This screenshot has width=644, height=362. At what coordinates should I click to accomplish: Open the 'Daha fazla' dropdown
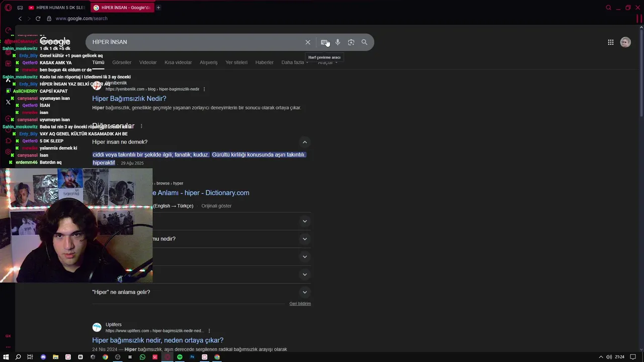[x=295, y=62]
